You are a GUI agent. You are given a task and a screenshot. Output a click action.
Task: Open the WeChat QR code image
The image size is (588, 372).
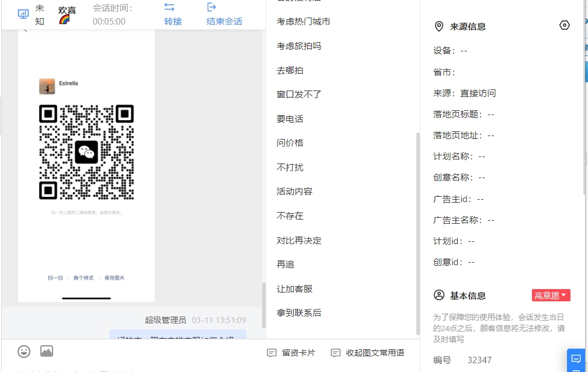86,152
